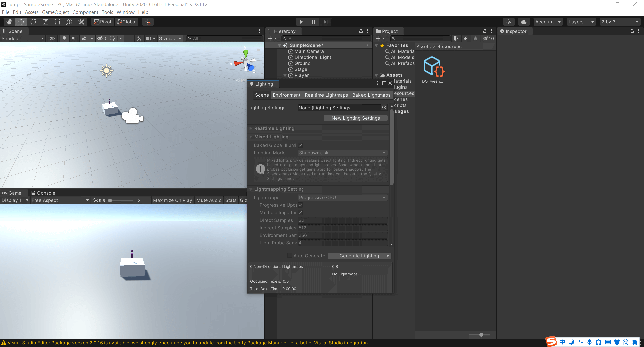644x347 pixels.
Task: Select the Hand tool in toolbar
Action: [9, 22]
